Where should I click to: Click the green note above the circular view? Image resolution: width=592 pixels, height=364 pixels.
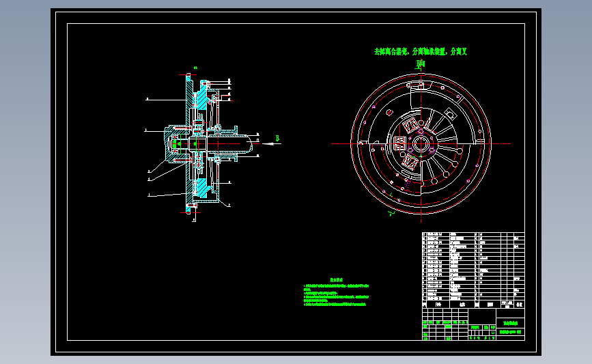click(x=420, y=52)
